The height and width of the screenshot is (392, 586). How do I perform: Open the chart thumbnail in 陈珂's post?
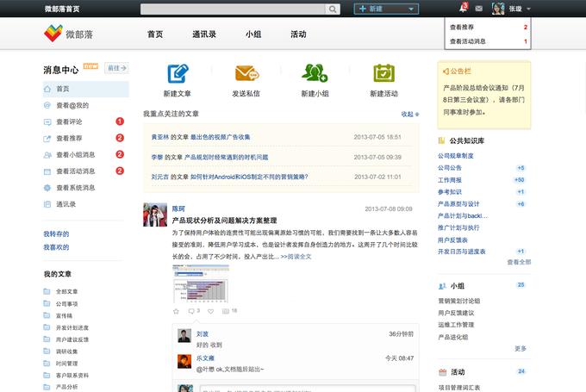(x=201, y=283)
